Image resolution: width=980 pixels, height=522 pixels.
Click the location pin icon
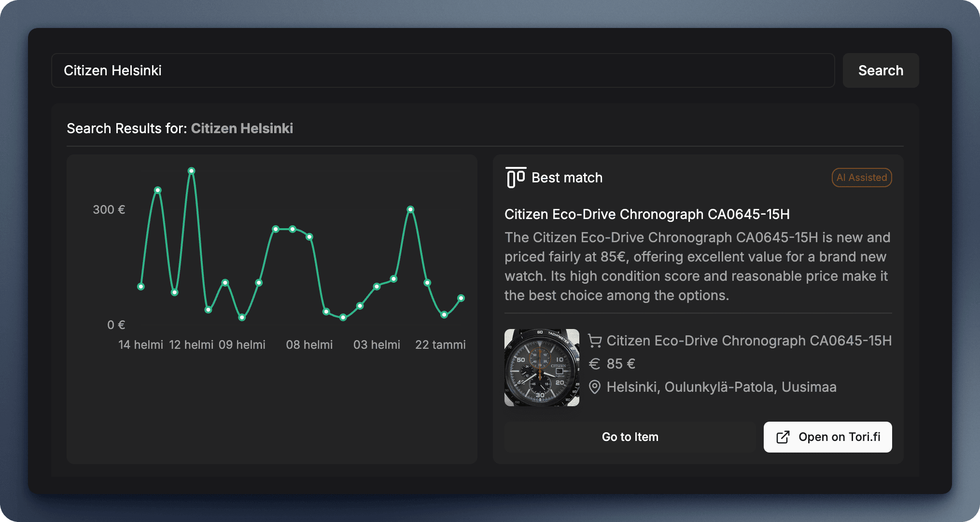(595, 387)
